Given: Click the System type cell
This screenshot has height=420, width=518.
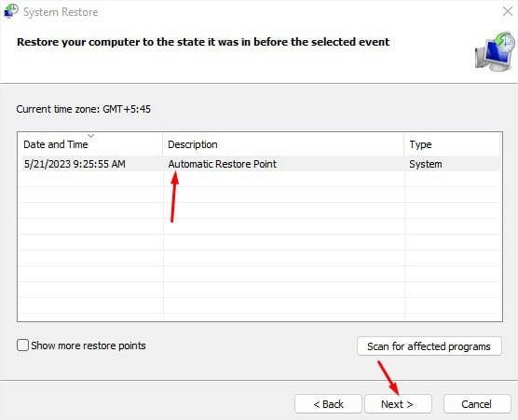Looking at the screenshot, I should point(426,164).
